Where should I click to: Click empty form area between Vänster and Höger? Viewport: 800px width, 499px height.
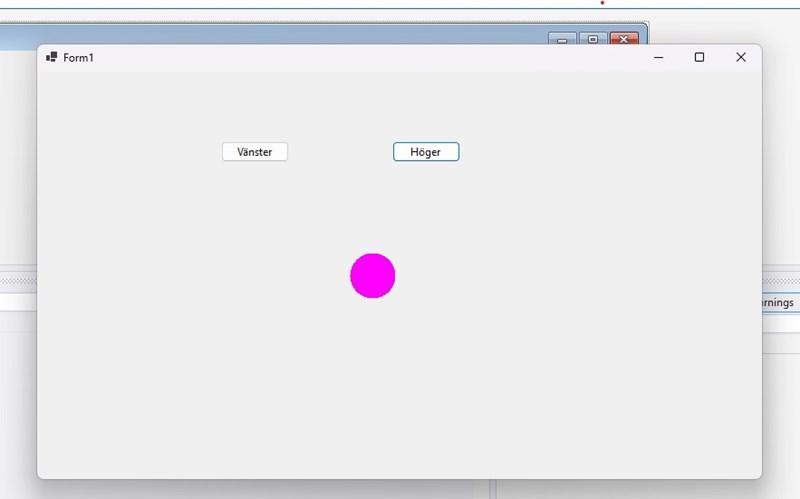pyautogui.click(x=340, y=152)
